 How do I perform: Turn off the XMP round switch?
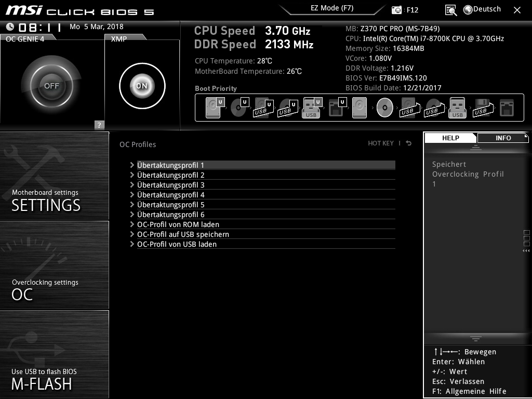pyautogui.click(x=142, y=86)
